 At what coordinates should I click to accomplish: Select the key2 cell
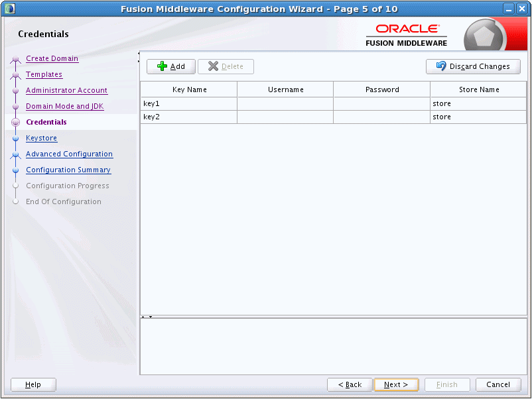(189, 117)
